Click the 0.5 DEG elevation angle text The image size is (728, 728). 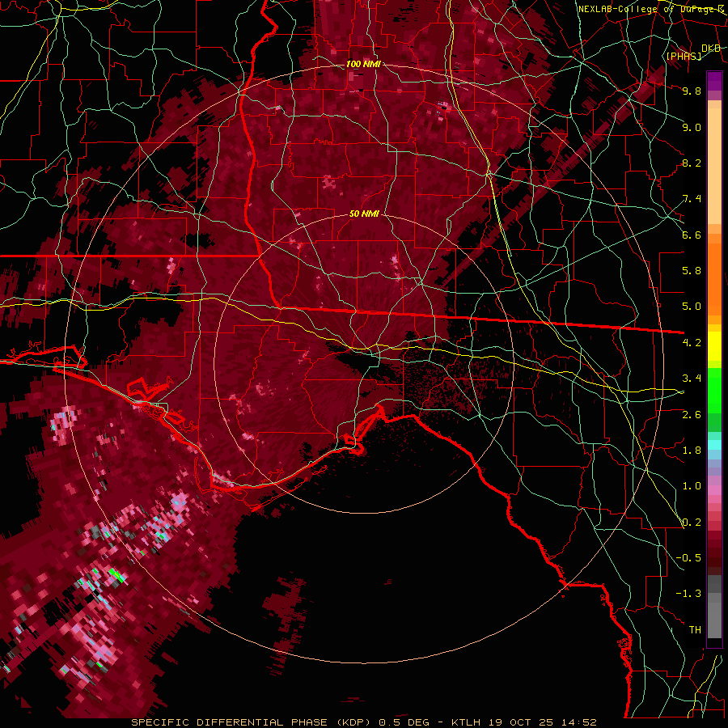(404, 722)
